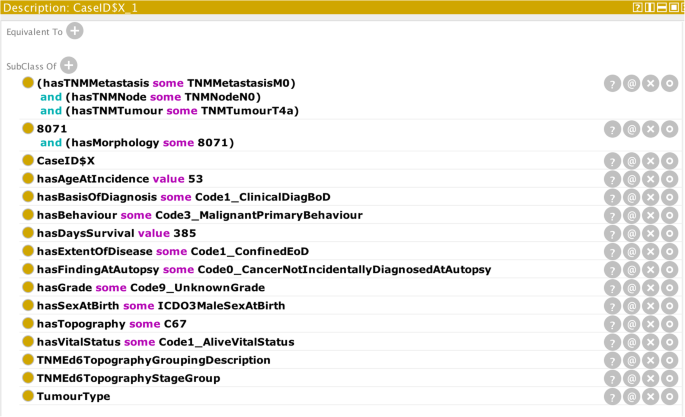This screenshot has height=417, width=685.
Task: Select Code3_MalignantPrimaryBehaviour class name
Action: (x=259, y=215)
